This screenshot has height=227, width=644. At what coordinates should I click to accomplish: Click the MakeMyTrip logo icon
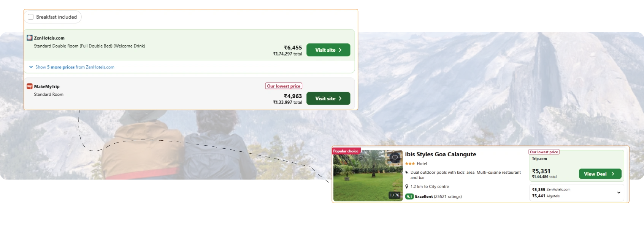(29, 86)
